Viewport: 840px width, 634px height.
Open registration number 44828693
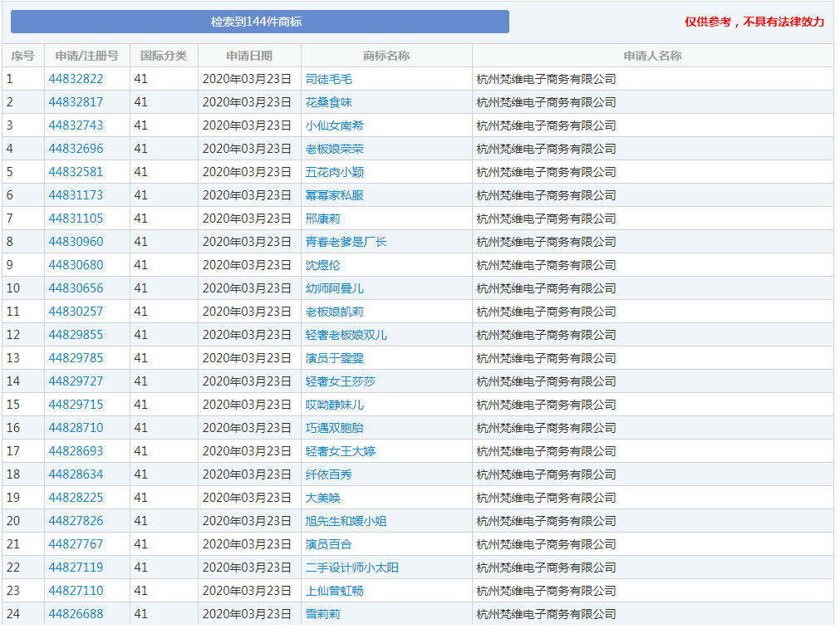point(76,451)
